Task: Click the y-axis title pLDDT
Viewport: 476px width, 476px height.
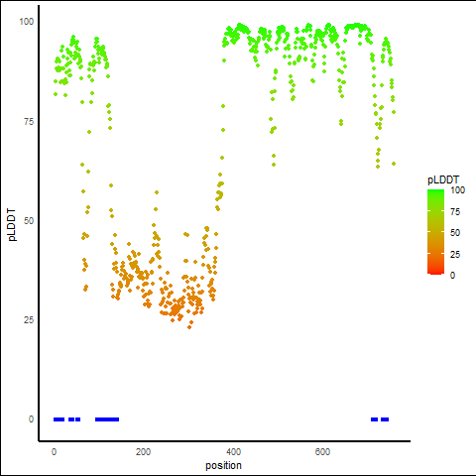Action: tap(12, 225)
